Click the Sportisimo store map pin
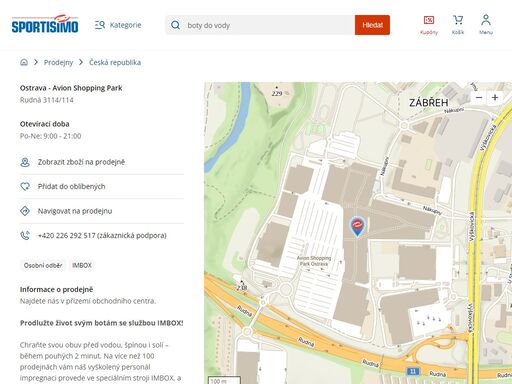Screen dimensions: 512x384 pyautogui.click(x=357, y=227)
